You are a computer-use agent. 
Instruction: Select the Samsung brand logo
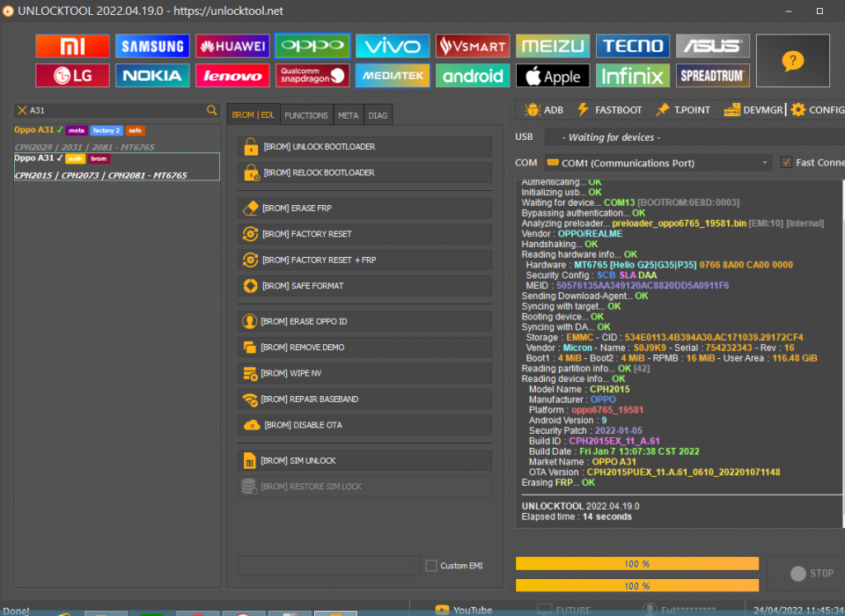click(152, 46)
